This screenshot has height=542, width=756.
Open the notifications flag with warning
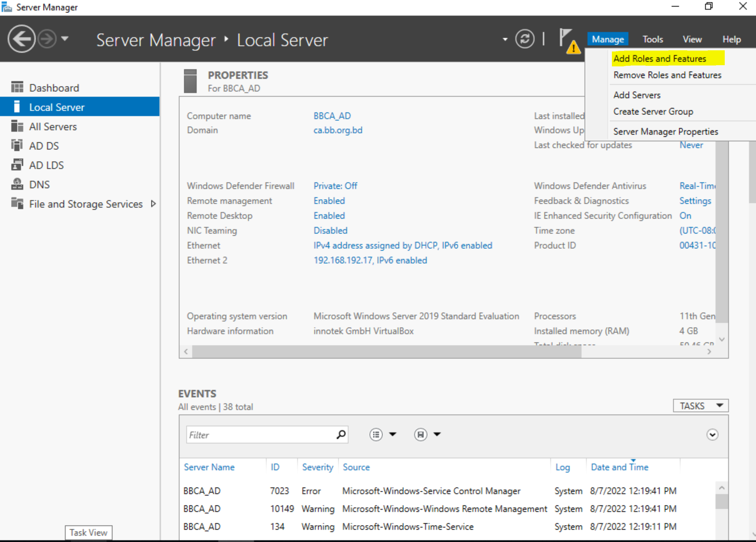(570, 41)
